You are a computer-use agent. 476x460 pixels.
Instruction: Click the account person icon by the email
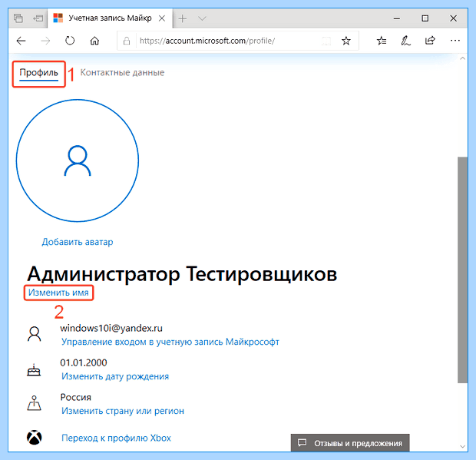(35, 334)
